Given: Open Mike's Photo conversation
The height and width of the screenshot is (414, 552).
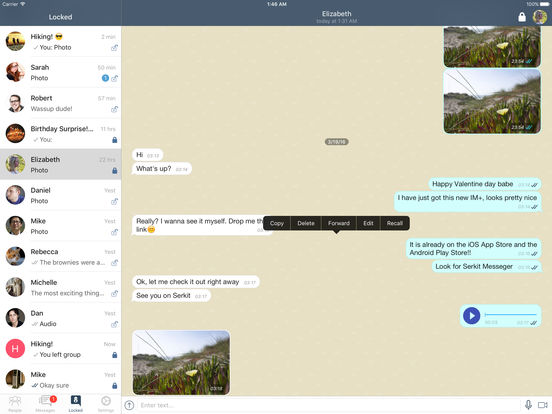Looking at the screenshot, I should click(61, 226).
